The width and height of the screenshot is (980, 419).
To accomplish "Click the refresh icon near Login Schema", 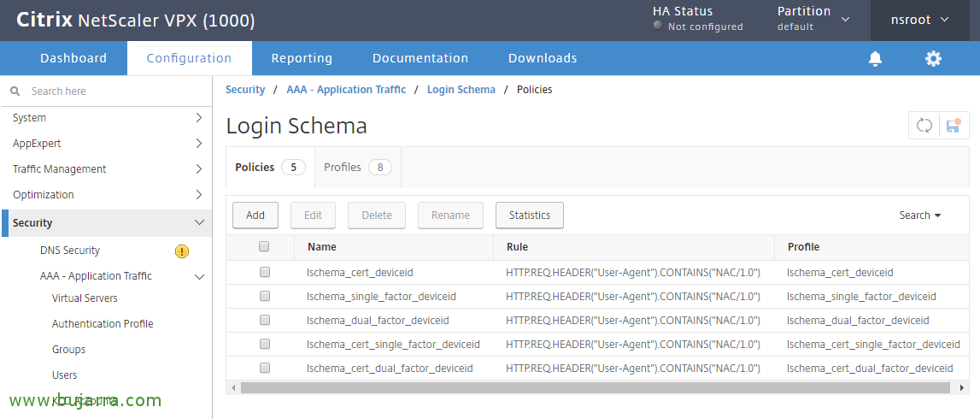I will 924,126.
